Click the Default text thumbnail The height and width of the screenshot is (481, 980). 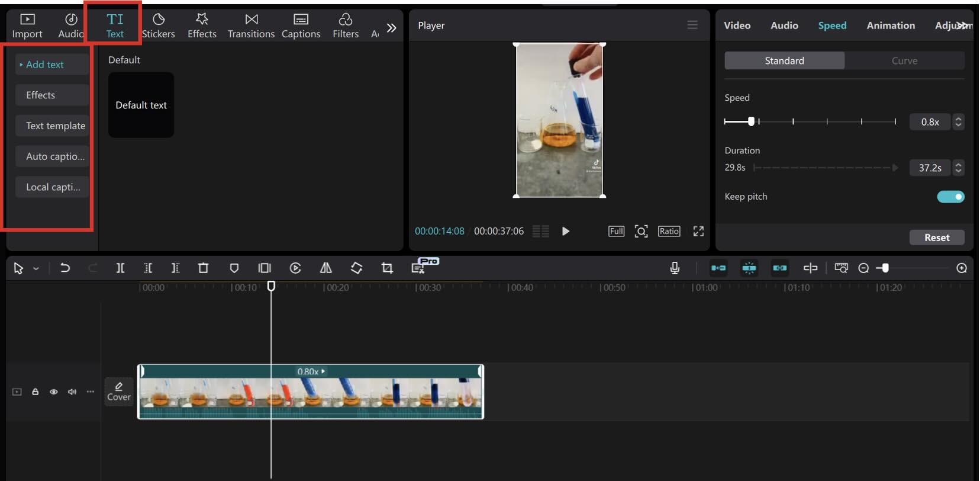point(141,105)
